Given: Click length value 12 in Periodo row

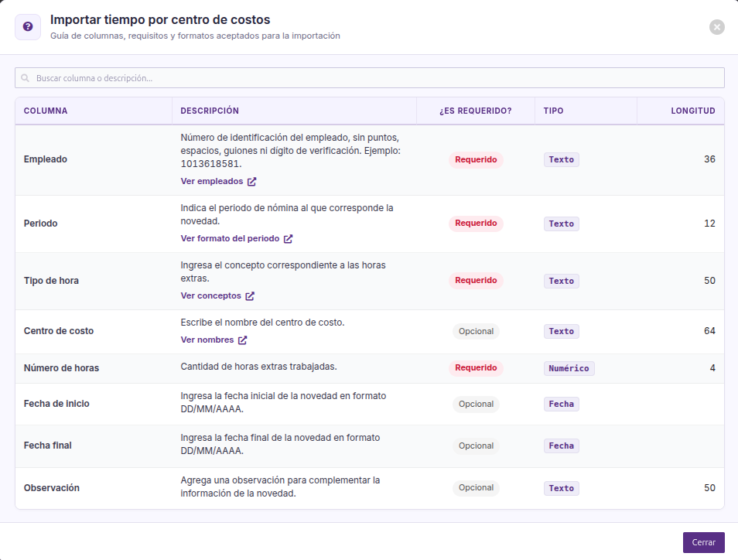Looking at the screenshot, I should (709, 224).
